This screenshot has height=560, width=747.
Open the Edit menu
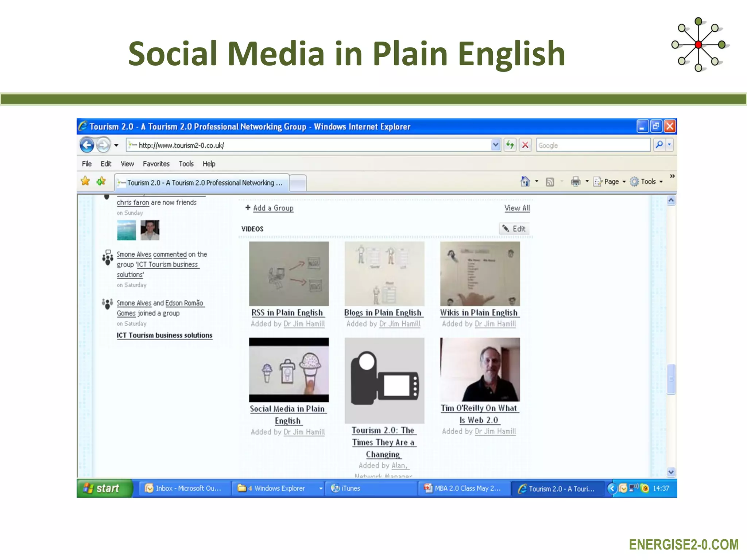pos(106,164)
